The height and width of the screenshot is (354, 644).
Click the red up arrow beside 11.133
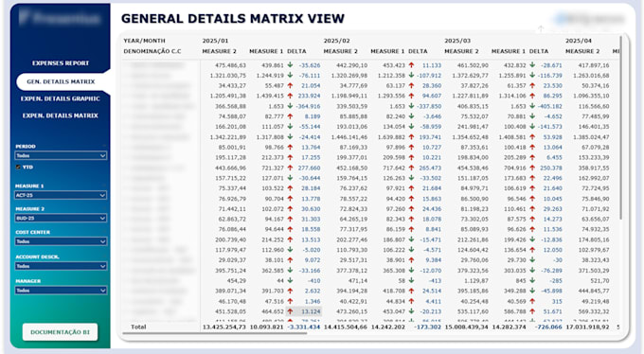411,65
